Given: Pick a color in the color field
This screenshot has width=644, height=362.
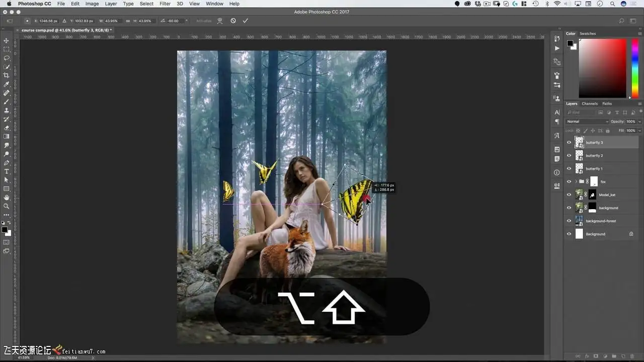Looking at the screenshot, I should (x=604, y=68).
